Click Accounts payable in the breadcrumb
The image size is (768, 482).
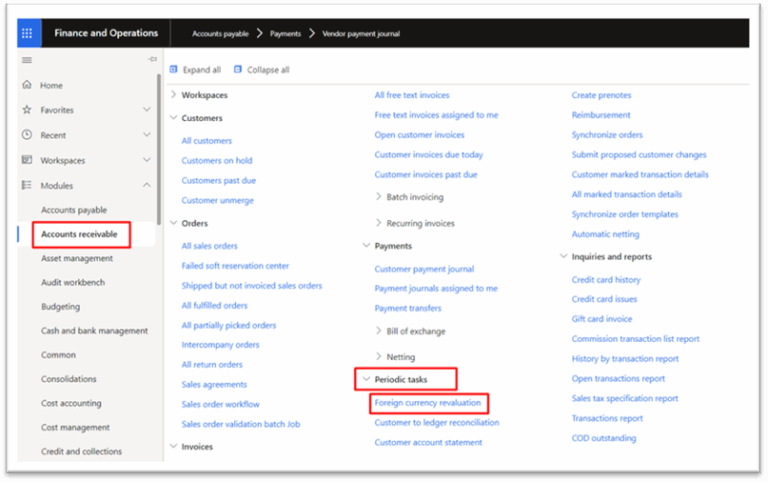pyautogui.click(x=220, y=33)
